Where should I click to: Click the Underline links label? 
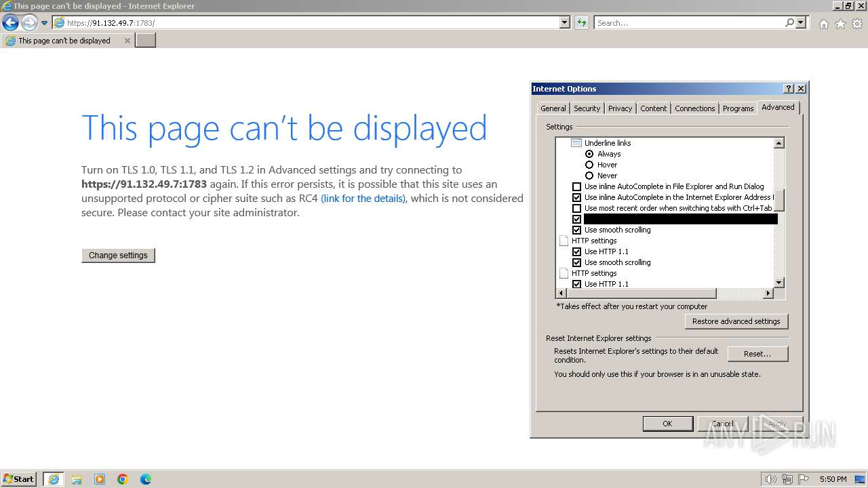click(x=608, y=143)
